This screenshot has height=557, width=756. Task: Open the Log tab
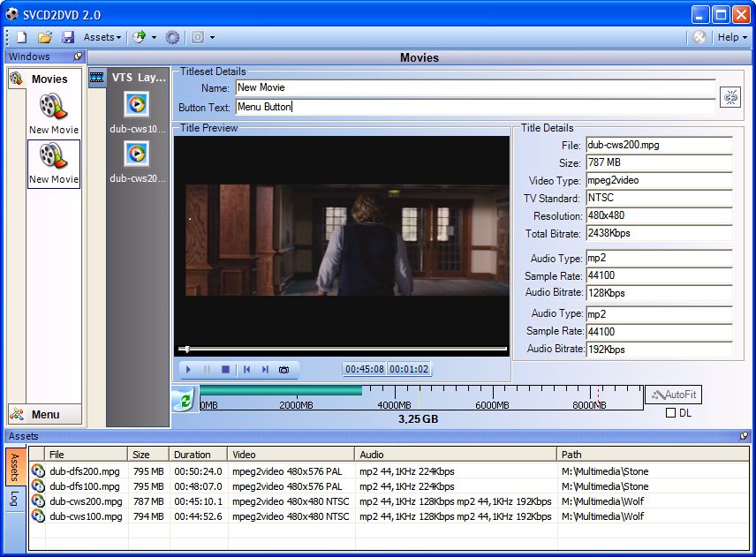click(14, 499)
